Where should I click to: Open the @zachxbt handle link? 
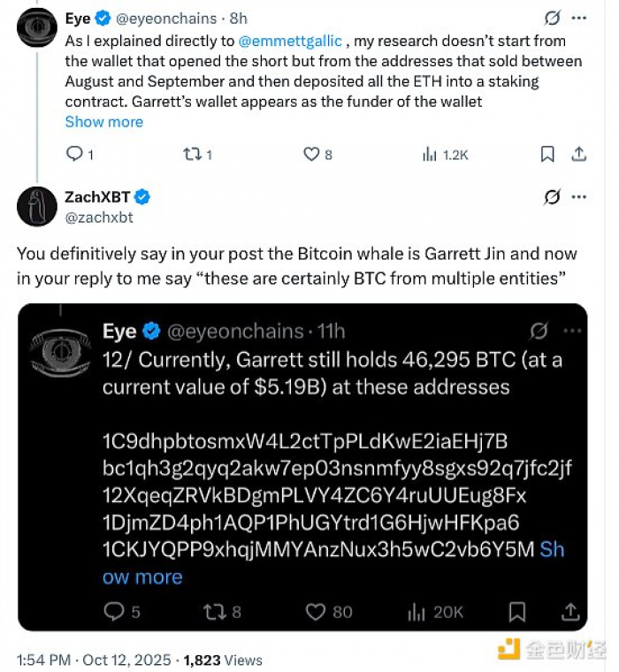point(99,217)
